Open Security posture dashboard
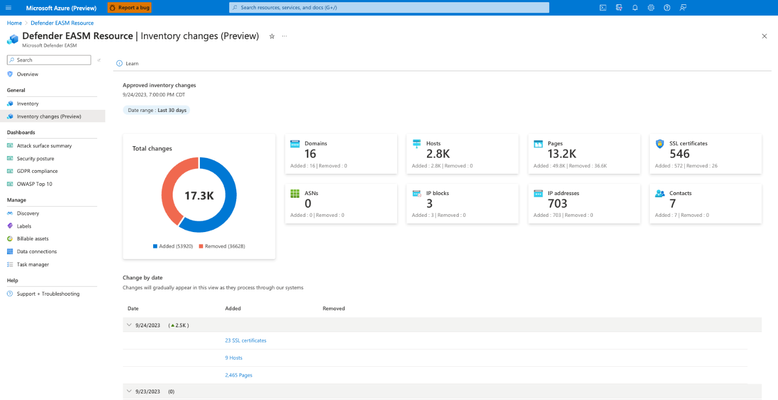 (35, 159)
